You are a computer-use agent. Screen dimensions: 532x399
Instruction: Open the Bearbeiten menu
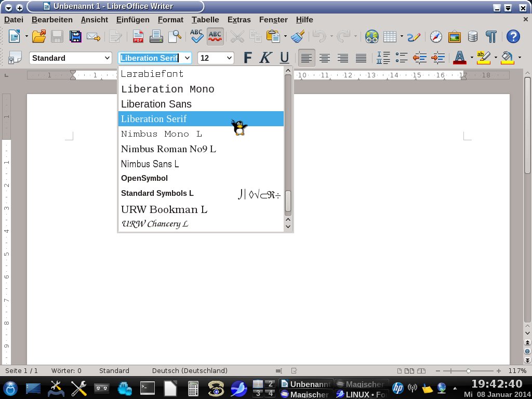tap(52, 20)
